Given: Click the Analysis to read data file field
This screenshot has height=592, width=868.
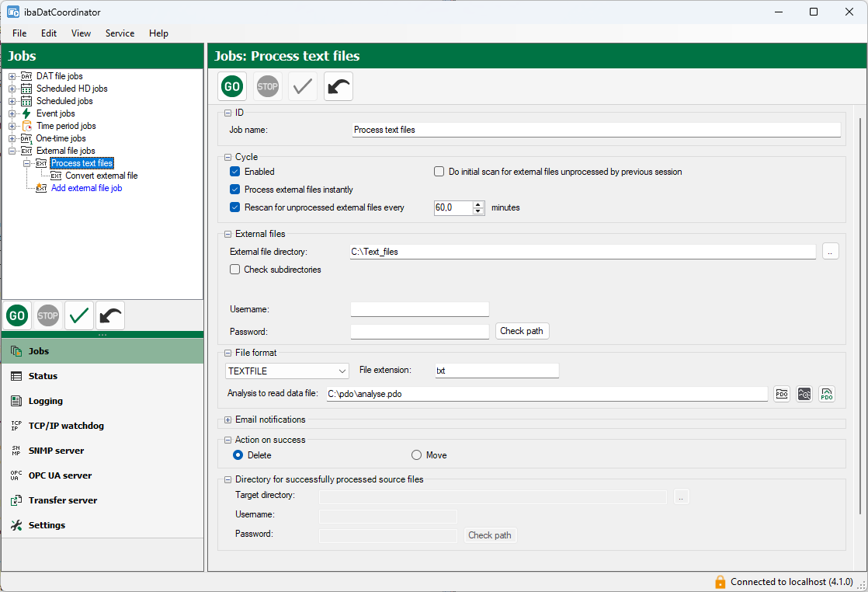Looking at the screenshot, I should coord(547,394).
